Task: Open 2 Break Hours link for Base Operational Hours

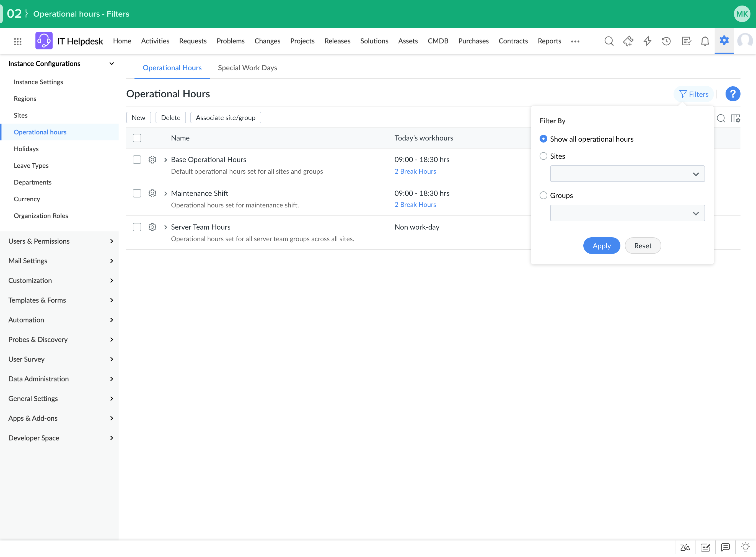Action: click(415, 171)
